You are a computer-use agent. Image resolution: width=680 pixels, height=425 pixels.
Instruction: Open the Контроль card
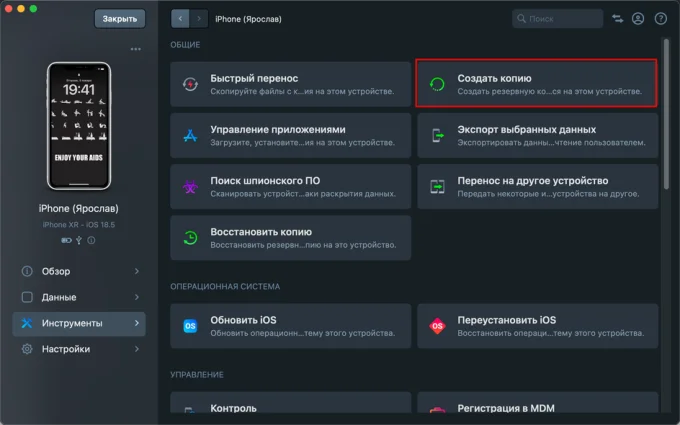[291, 403]
